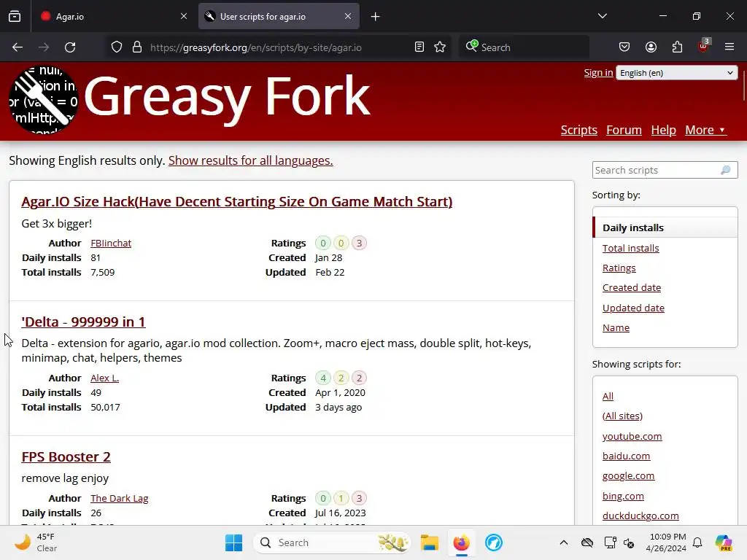Open Copilot preview icon
Screen dimensions: 747x560
coord(724,542)
